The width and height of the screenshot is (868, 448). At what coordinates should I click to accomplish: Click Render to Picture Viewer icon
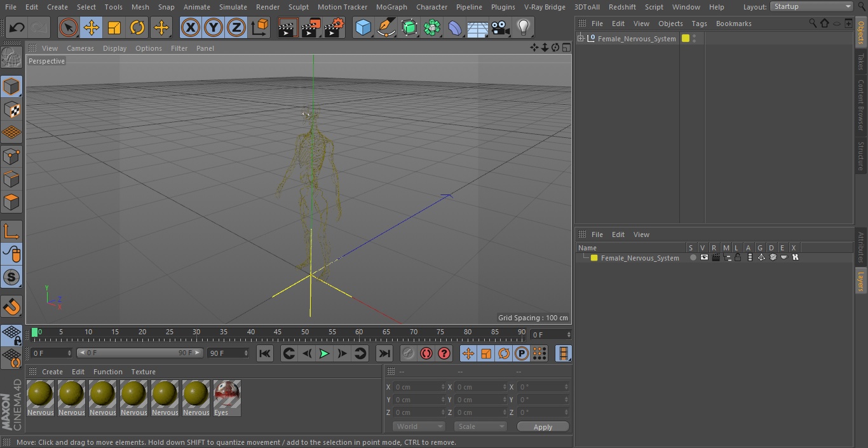(x=311, y=28)
